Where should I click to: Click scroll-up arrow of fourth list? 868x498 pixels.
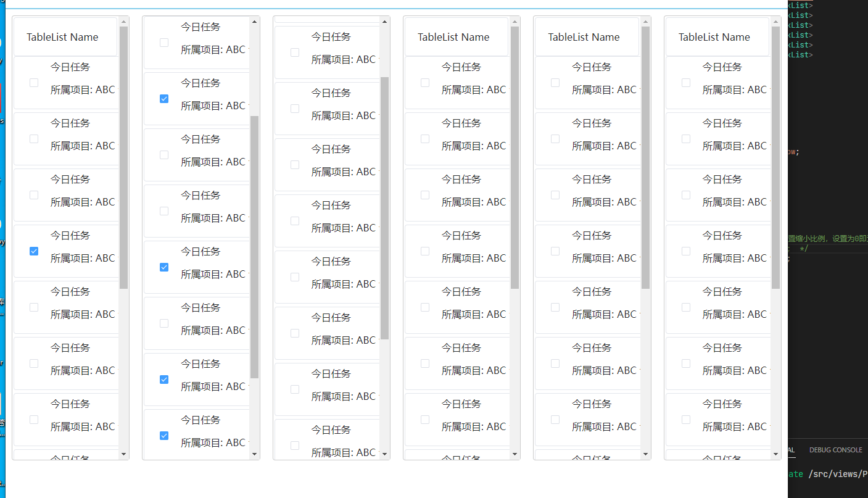point(515,22)
